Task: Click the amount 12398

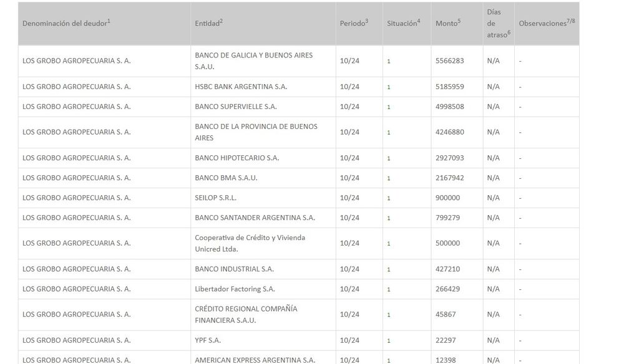Action: tap(446, 360)
